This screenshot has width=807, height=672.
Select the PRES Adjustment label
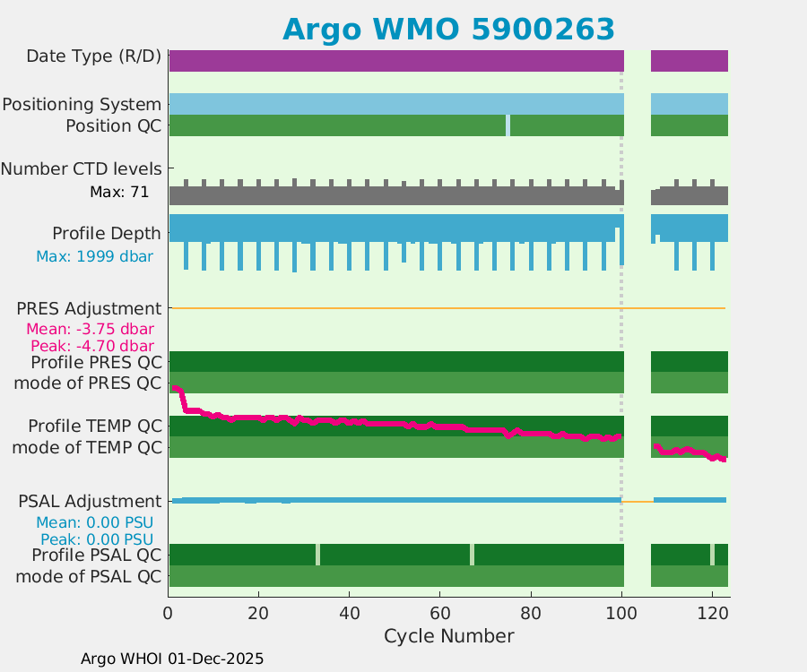pos(89,308)
